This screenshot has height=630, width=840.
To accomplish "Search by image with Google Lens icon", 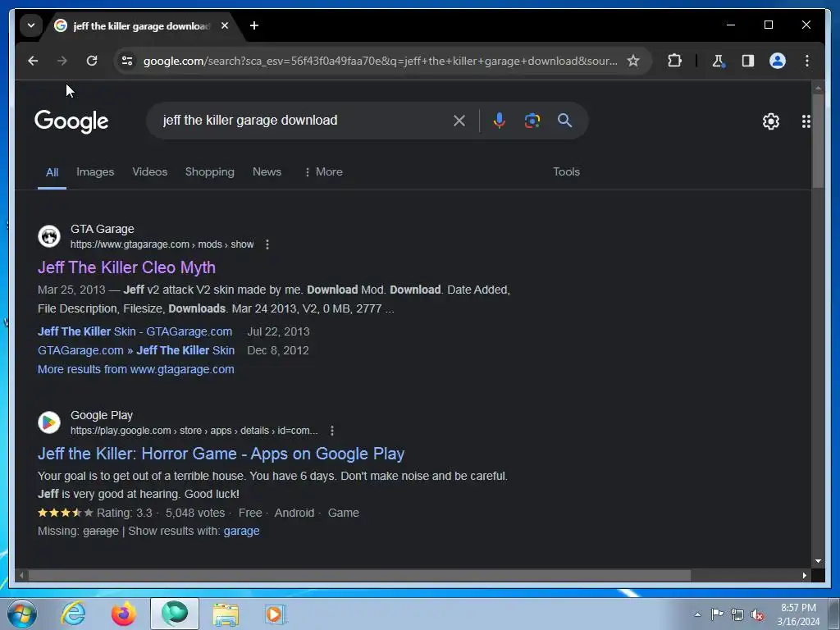I will click(532, 121).
